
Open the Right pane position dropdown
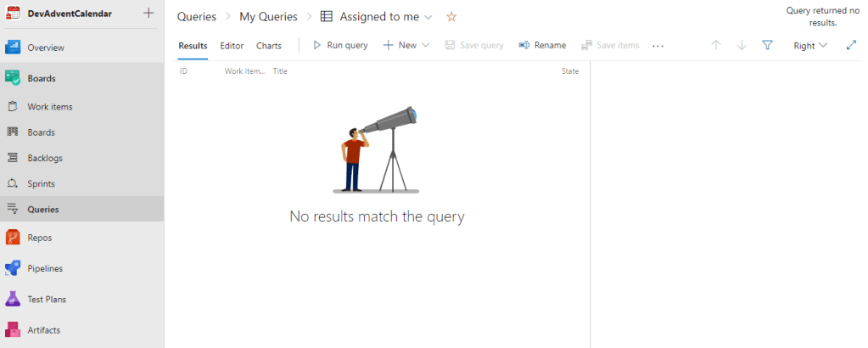[809, 46]
